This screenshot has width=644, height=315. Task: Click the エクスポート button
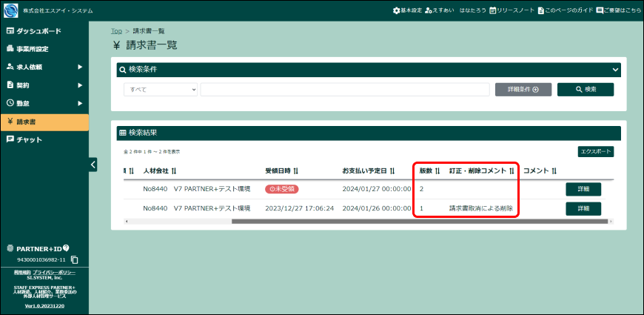pyautogui.click(x=596, y=152)
